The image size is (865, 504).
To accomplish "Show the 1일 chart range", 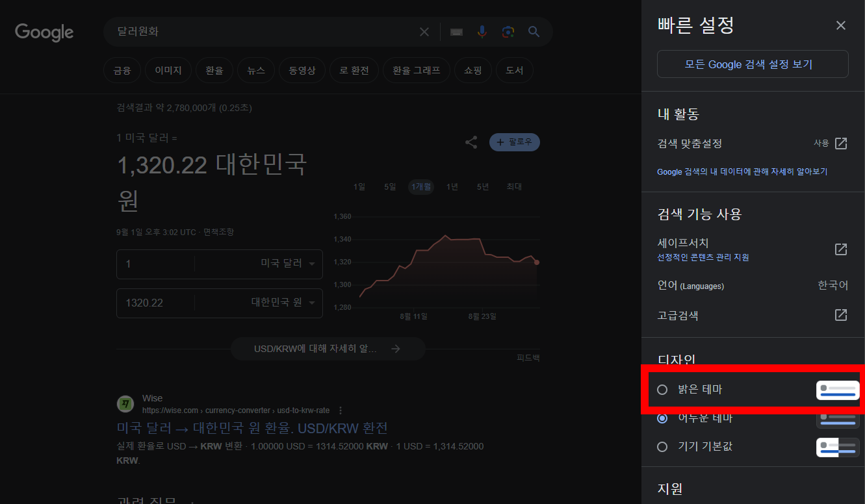I will point(359,187).
